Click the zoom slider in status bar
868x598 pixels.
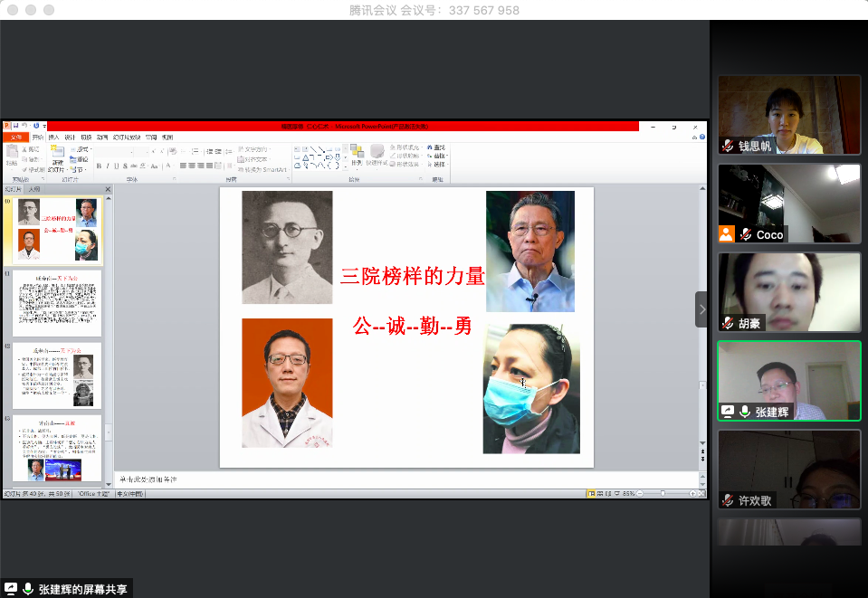point(663,493)
